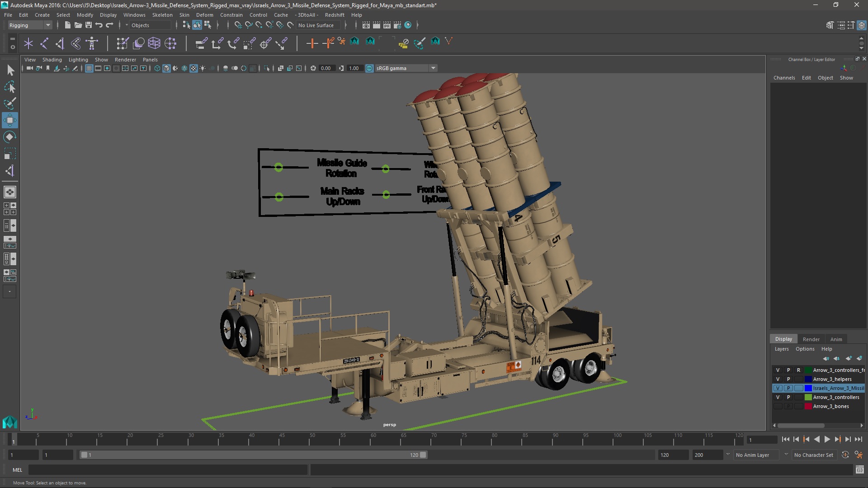The image size is (868, 488).
Task: Click the Main Racks Up/Down slider control
Action: click(279, 197)
